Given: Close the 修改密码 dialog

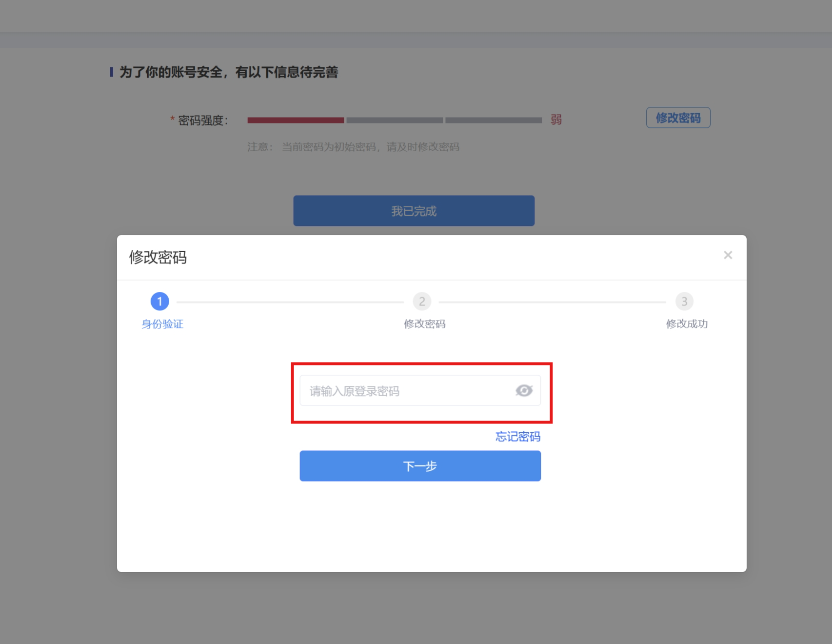Looking at the screenshot, I should pyautogui.click(x=728, y=255).
